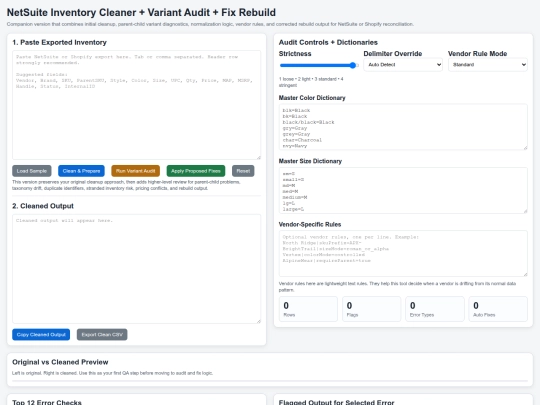Open the Delimiter Override dropdown
This screenshot has height=405, width=540.
click(403, 65)
